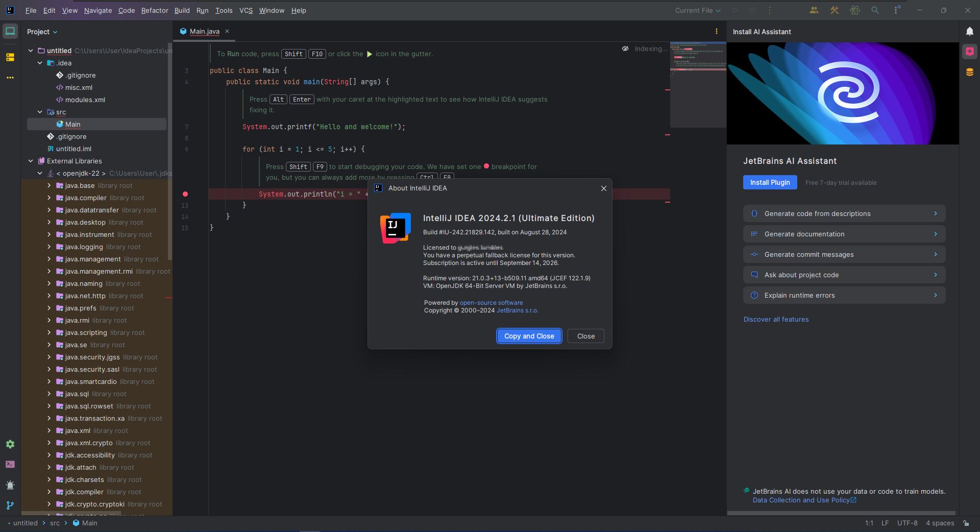Open the open-source software link
The height and width of the screenshot is (532, 980).
491,303
